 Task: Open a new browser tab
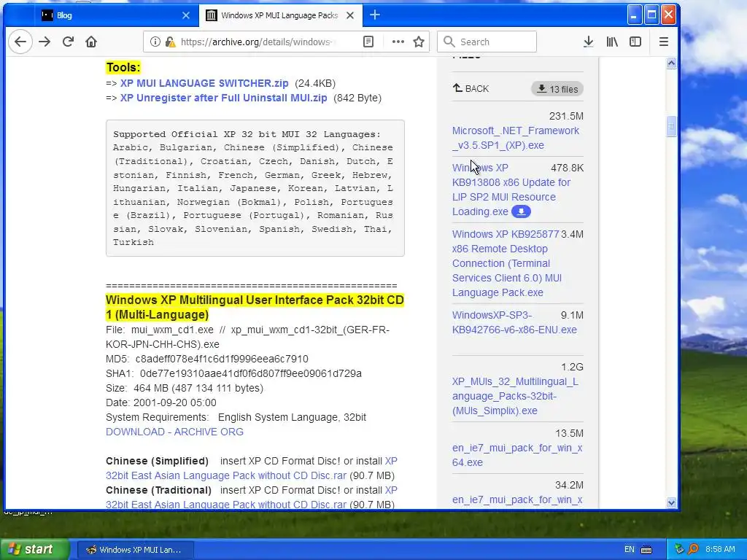coord(375,15)
